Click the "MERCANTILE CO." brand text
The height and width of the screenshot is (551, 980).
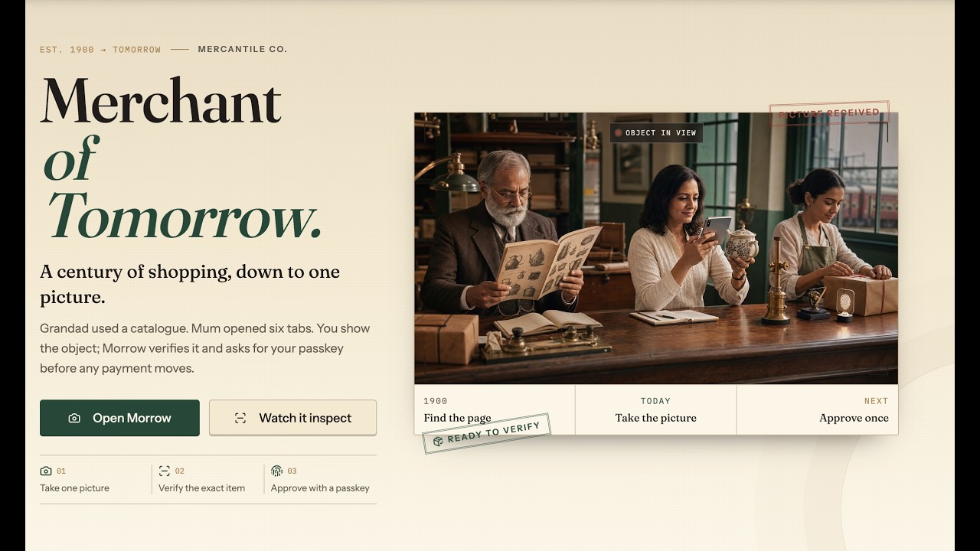pyautogui.click(x=243, y=50)
